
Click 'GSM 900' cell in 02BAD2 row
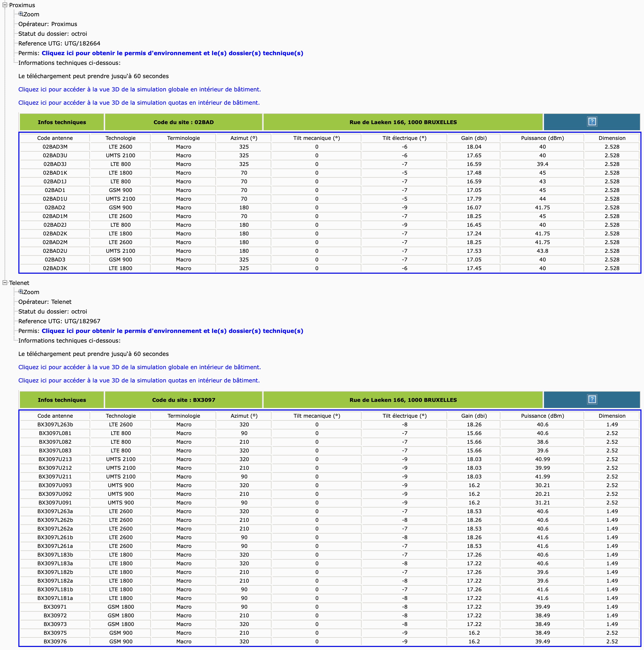click(120, 208)
